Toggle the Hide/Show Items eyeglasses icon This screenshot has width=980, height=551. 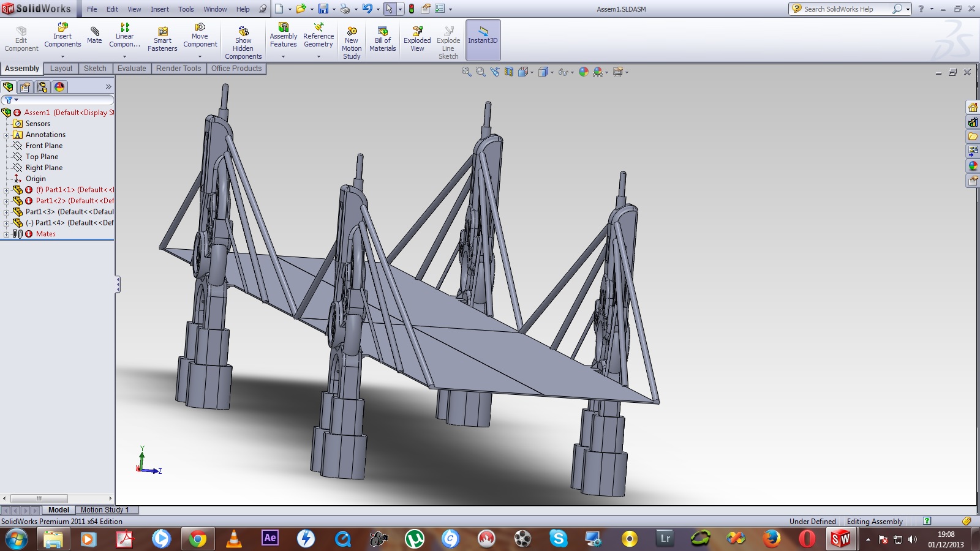(x=563, y=72)
